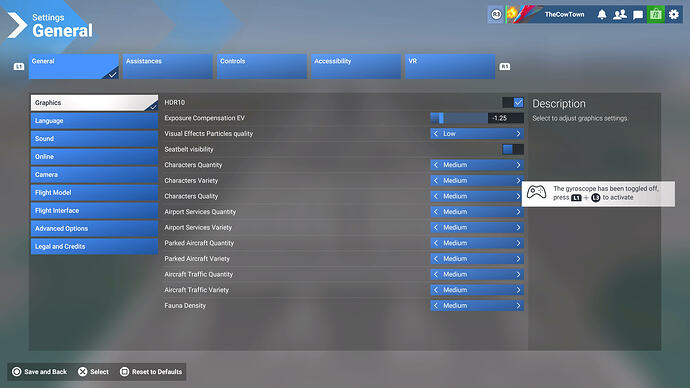Open the Advanced Options category
This screenshot has height=388, width=690.
pos(94,228)
